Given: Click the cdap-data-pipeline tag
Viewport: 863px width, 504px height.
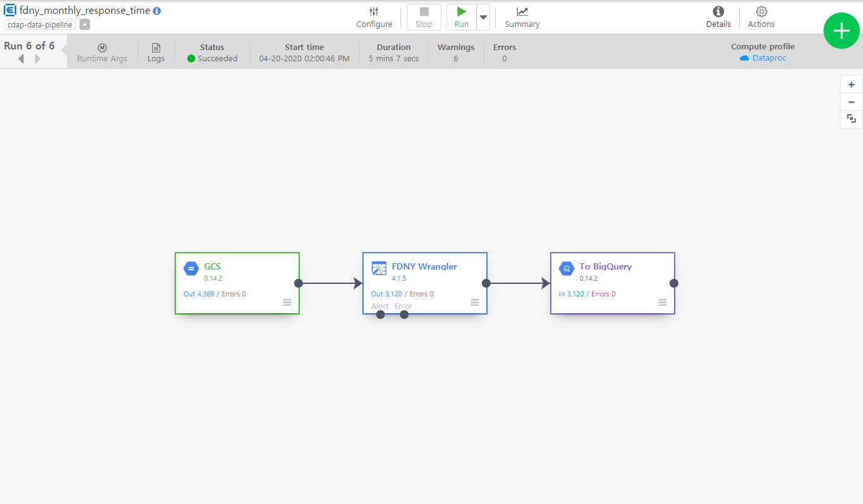Looking at the screenshot, I should tap(40, 25).
